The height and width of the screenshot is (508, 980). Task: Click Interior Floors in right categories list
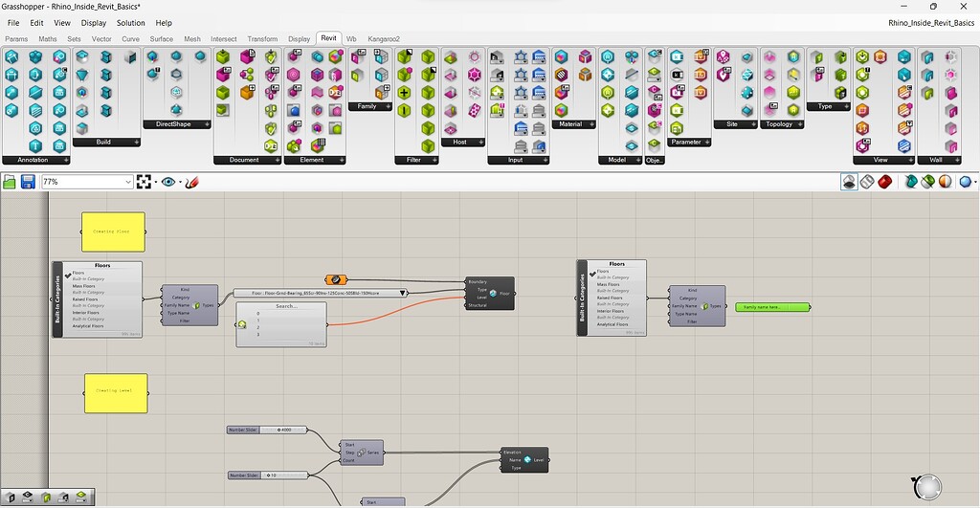[611, 311]
